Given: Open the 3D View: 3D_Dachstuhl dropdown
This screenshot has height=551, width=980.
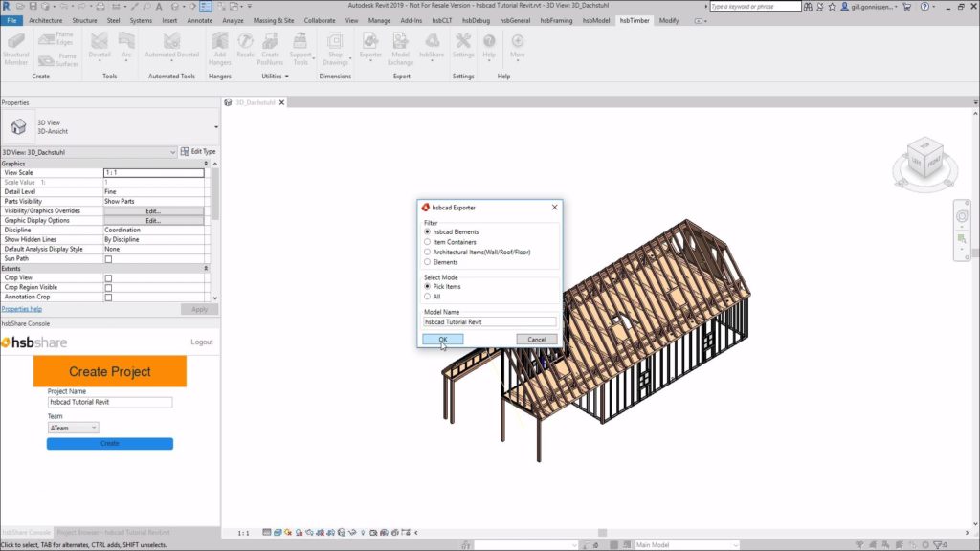Looking at the screenshot, I should (89, 152).
